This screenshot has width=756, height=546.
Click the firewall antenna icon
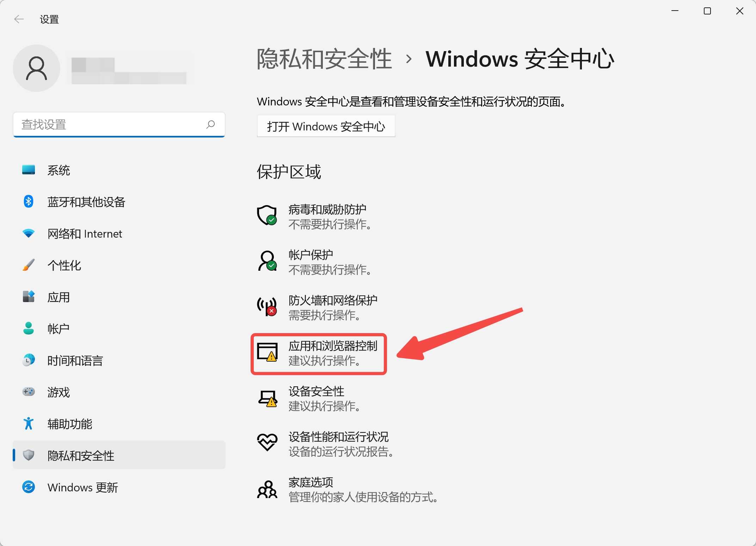click(267, 306)
